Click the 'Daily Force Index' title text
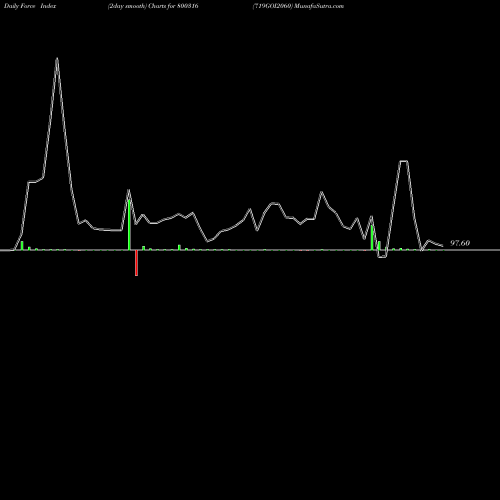This screenshot has height=500, width=500. (x=30, y=6)
